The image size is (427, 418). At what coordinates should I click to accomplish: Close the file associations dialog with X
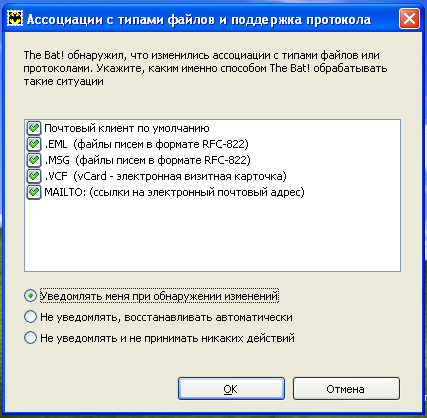pos(409,19)
